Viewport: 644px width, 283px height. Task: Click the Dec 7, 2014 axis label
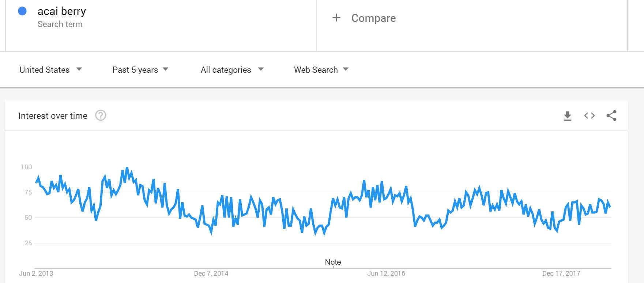pos(211,273)
